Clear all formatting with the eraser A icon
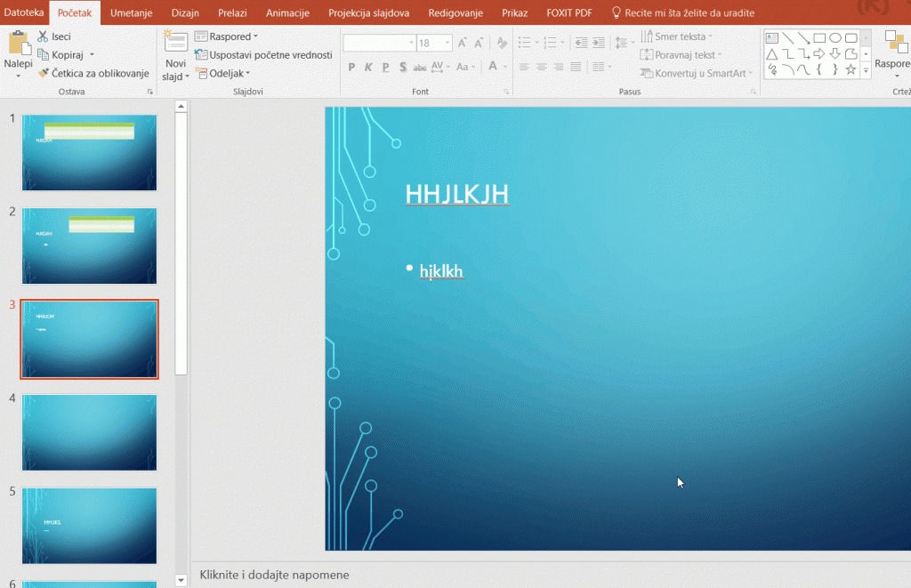The image size is (911, 588). tap(502, 43)
